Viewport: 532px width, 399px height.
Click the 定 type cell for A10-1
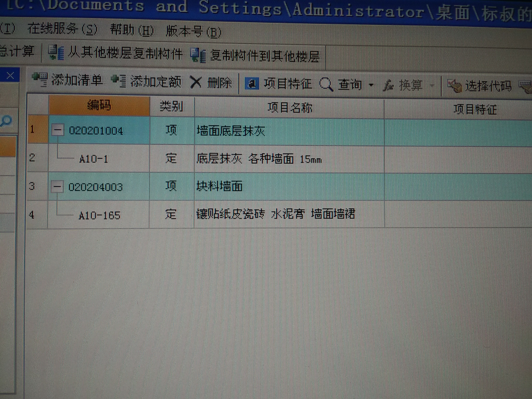pyautogui.click(x=172, y=158)
